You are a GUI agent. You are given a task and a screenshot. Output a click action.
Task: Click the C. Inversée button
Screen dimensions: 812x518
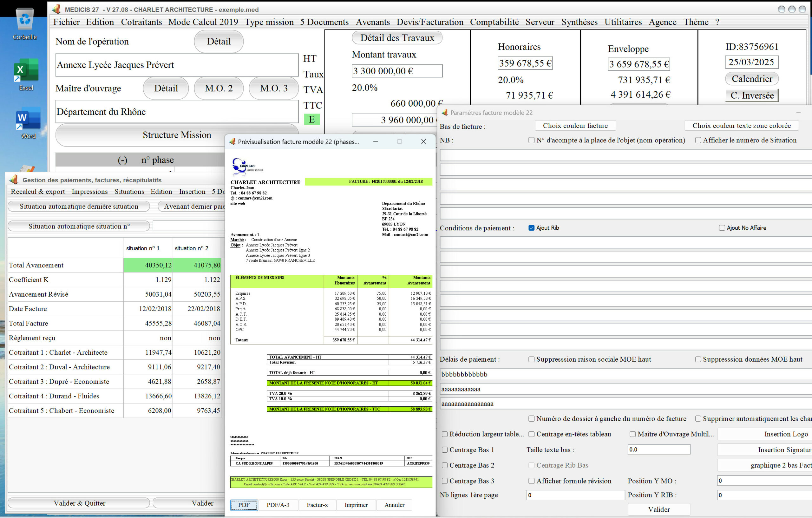click(x=752, y=95)
